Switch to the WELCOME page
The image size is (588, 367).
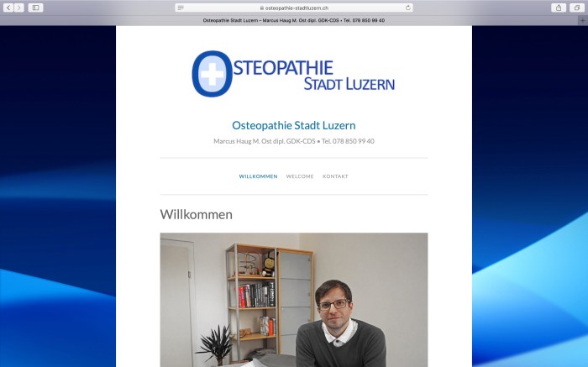click(300, 176)
